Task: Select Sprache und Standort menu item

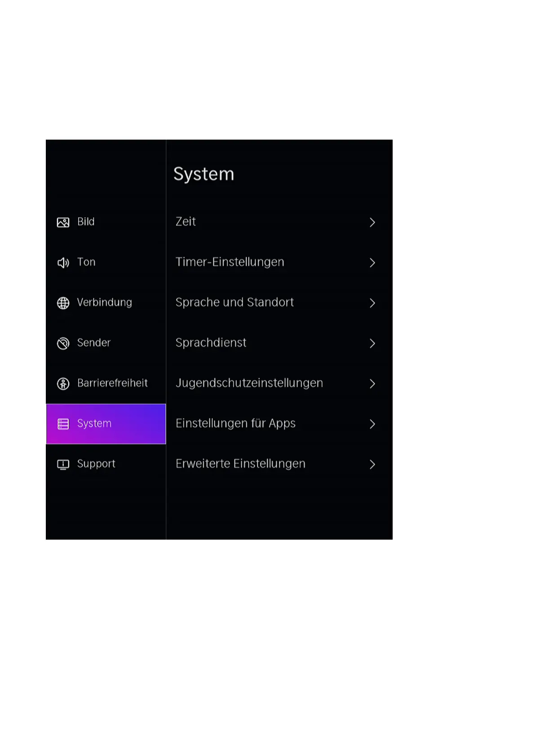Action: coord(234,303)
